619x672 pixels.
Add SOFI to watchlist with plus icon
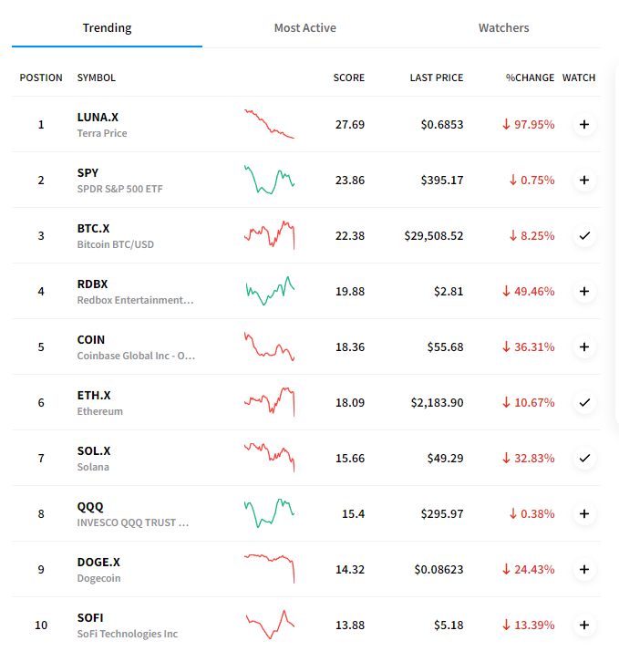click(584, 625)
